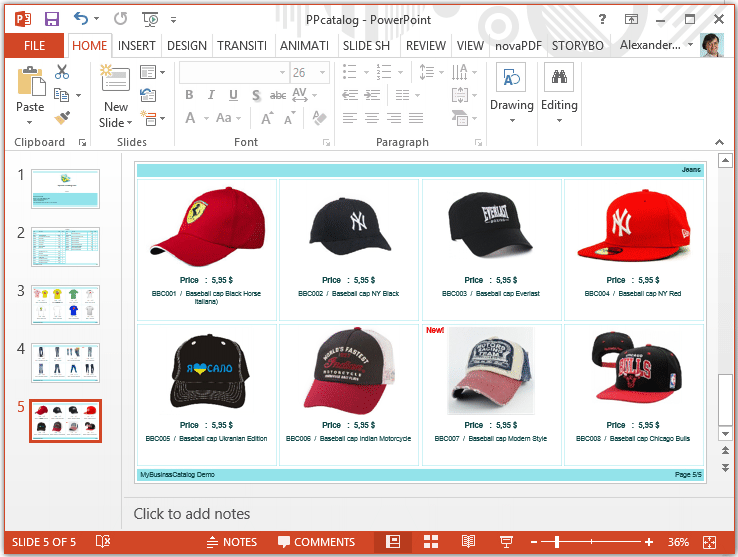The height and width of the screenshot is (557, 738).
Task: Decrease font size with small A
Action: 289,118
